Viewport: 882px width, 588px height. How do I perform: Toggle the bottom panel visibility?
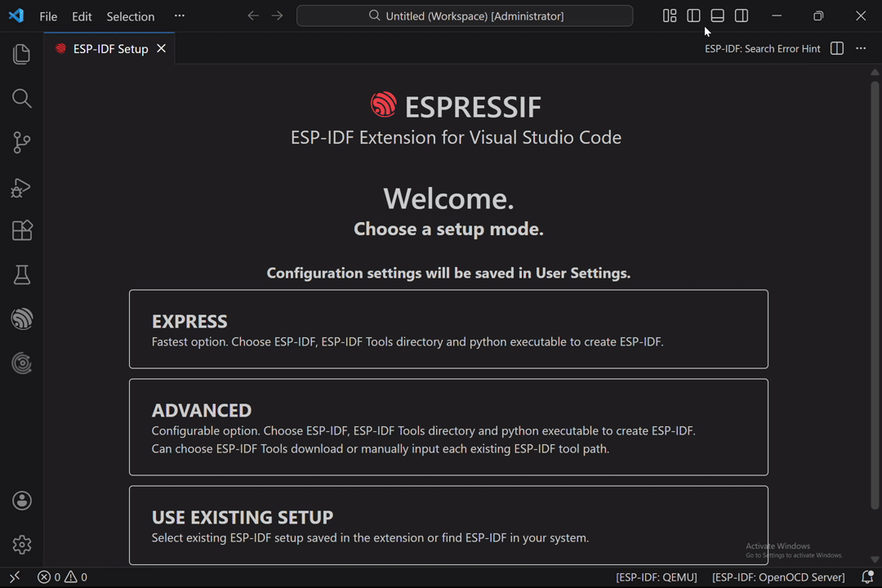(718, 16)
